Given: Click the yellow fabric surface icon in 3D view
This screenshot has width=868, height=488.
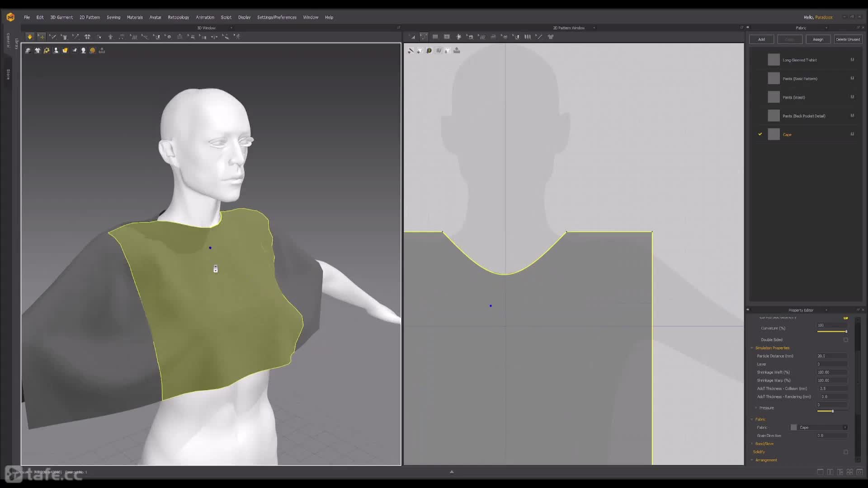Looking at the screenshot, I should pos(65,51).
